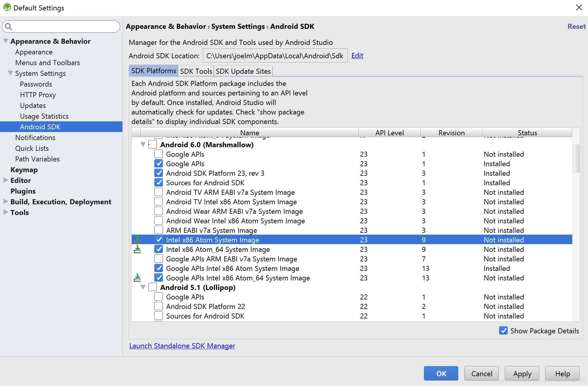
Task: Select Build Execution Deployment from sidebar
Action: click(61, 202)
